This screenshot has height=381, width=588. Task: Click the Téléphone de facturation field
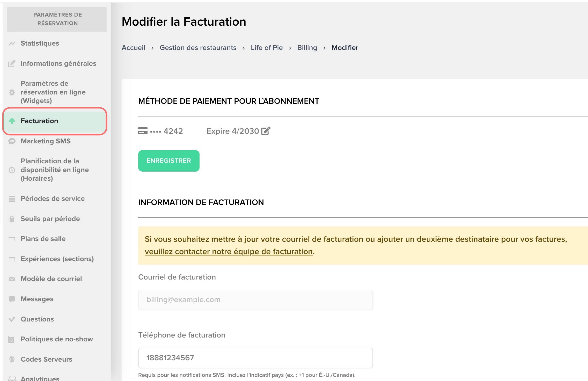(x=255, y=358)
